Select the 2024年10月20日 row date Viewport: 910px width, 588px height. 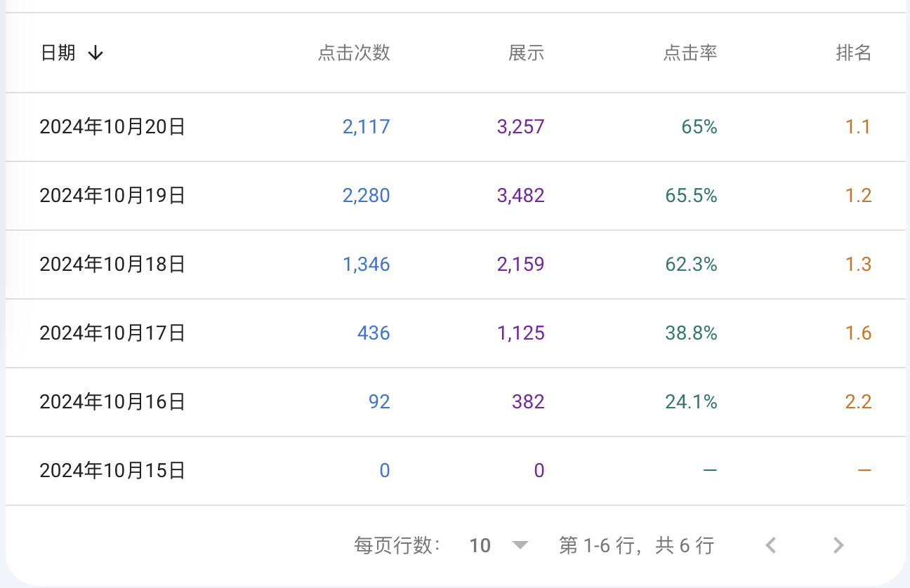pyautogui.click(x=112, y=127)
